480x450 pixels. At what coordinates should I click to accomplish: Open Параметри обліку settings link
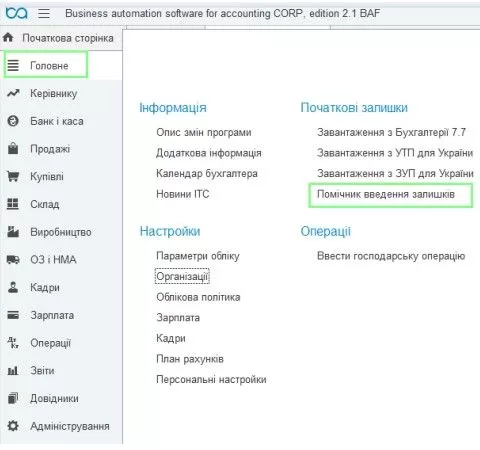point(198,256)
